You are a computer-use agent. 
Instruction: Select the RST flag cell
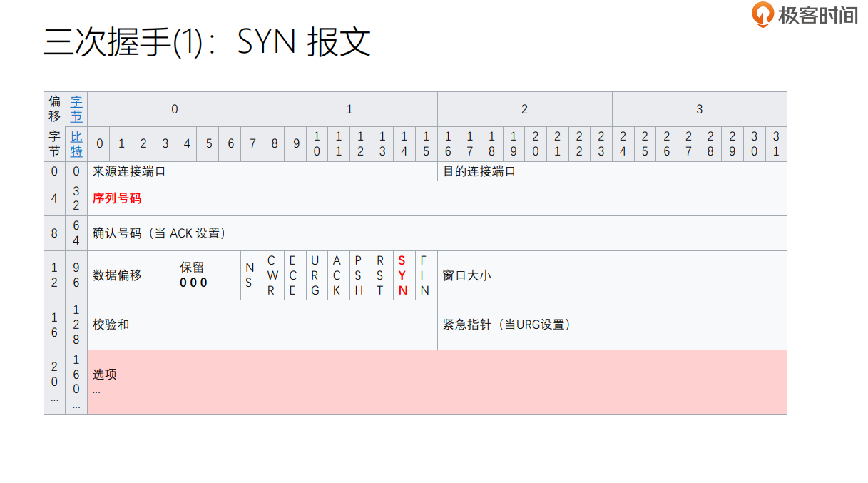381,275
